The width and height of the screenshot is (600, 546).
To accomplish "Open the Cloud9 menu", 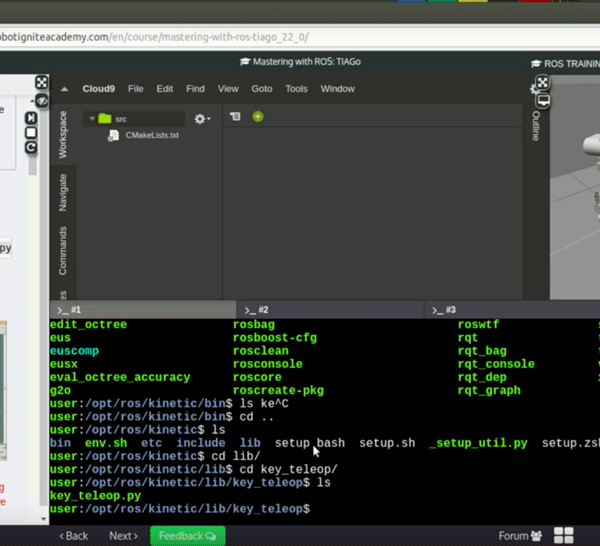I will coord(98,89).
